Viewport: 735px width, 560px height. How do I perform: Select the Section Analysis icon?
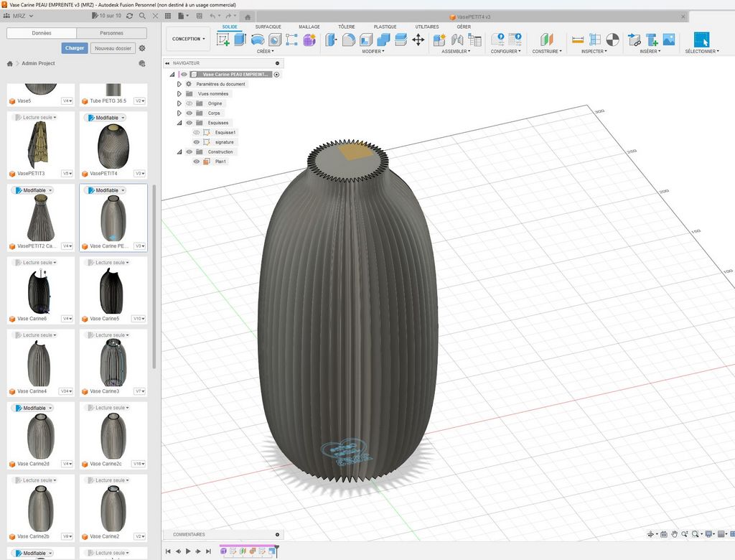coord(613,39)
